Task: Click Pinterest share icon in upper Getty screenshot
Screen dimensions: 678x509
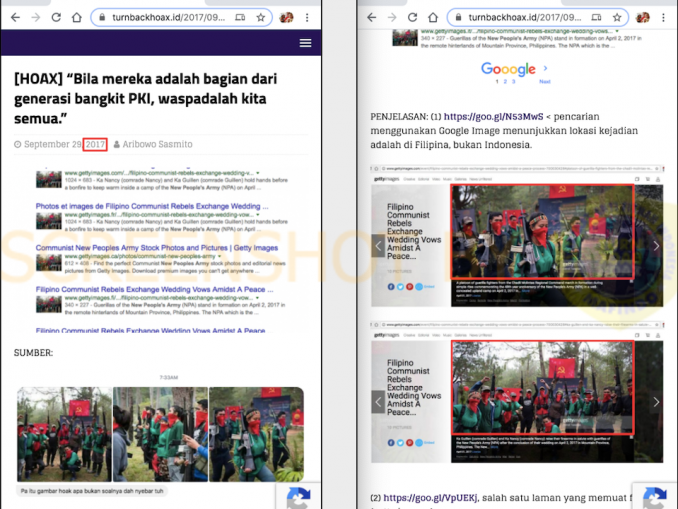Action: pyautogui.click(x=409, y=287)
